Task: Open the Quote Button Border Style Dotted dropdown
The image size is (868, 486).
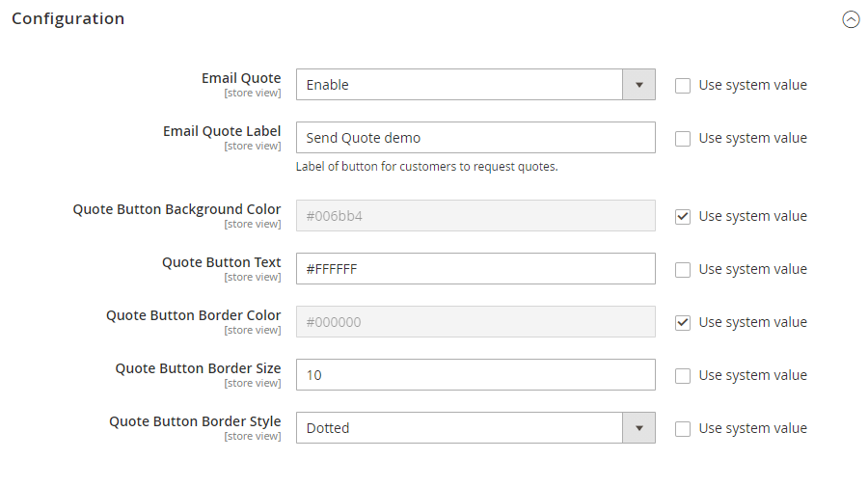Action: coord(475,428)
